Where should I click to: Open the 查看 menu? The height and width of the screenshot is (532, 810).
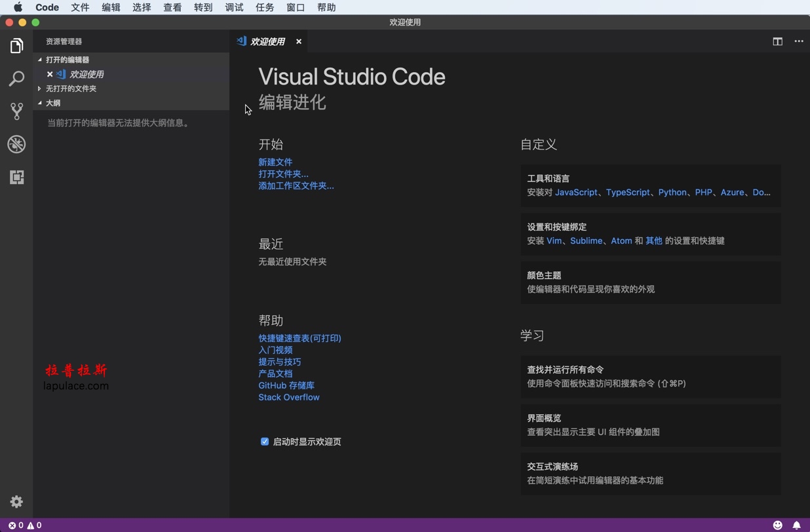[172, 7]
